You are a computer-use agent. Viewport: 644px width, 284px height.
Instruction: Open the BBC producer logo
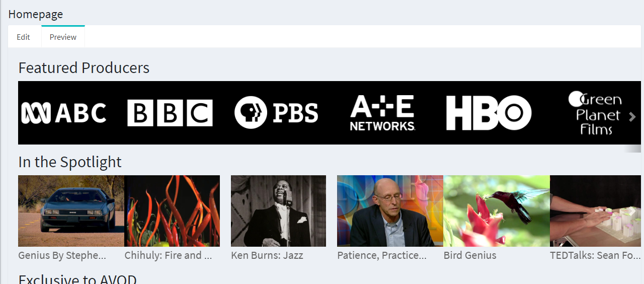tap(170, 113)
